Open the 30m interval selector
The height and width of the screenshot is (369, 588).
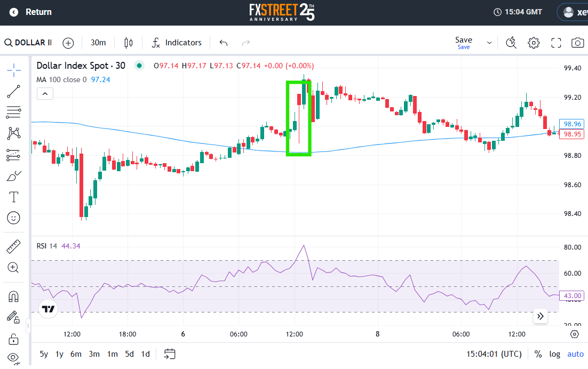pos(98,43)
